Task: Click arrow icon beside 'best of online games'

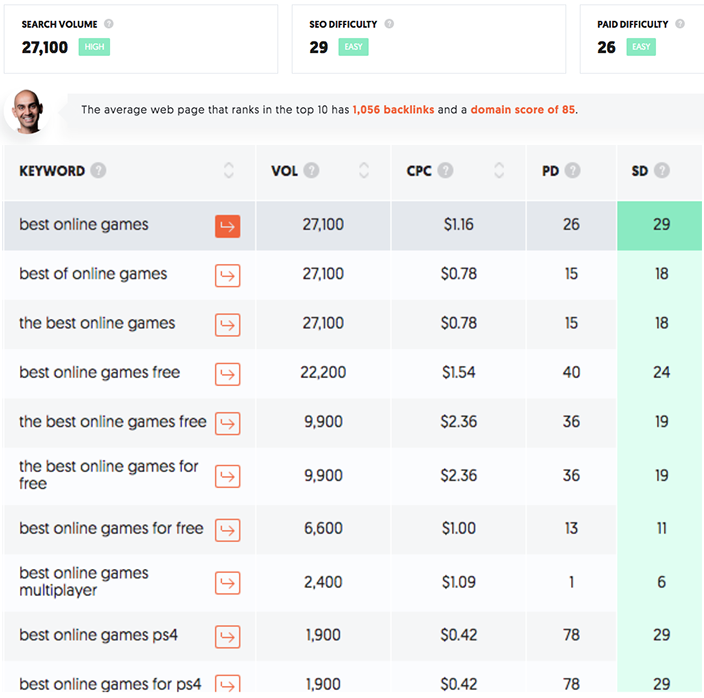Action: click(228, 275)
